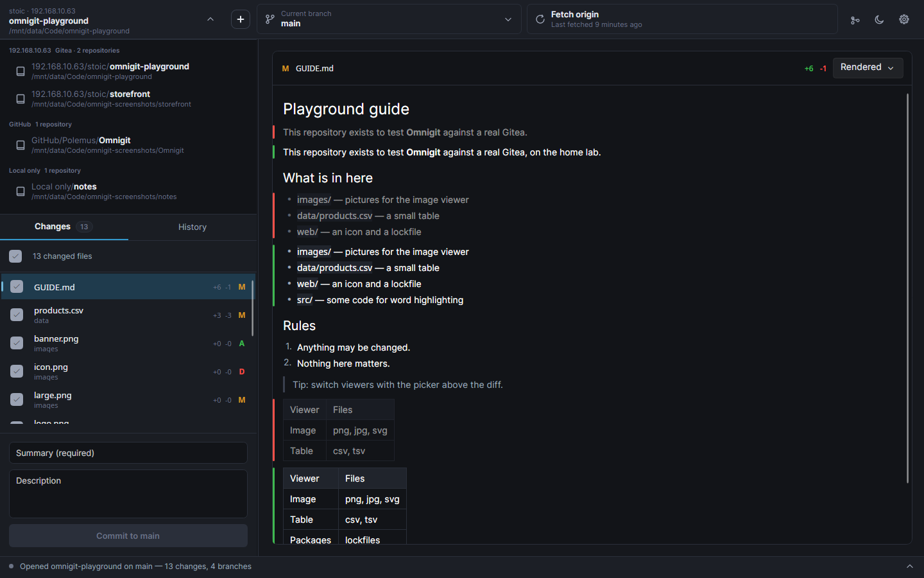Viewport: 924px width, 578px height.
Task: Uncheck the products.csv checkbox
Action: click(17, 315)
